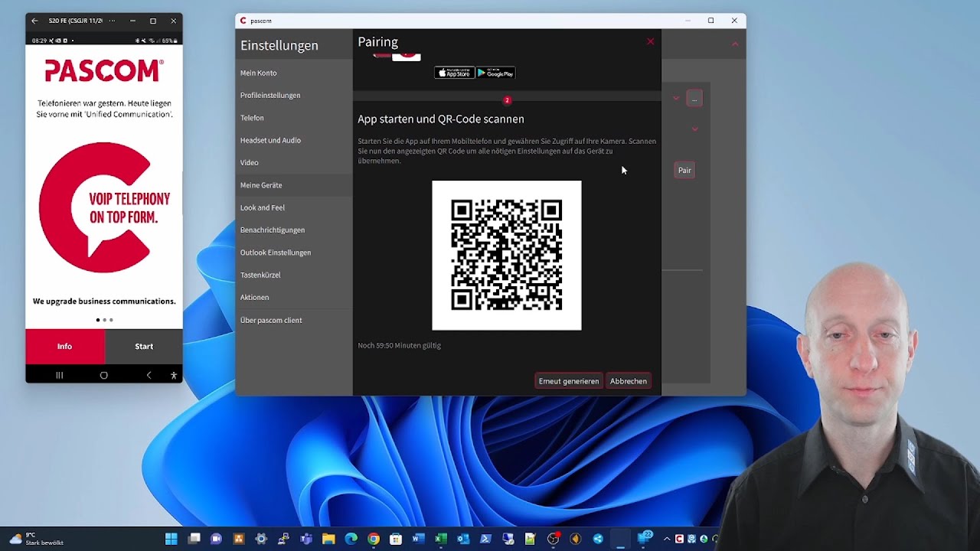Cancel pairing with the Abbrechen button
The image size is (980, 551).
629,381
